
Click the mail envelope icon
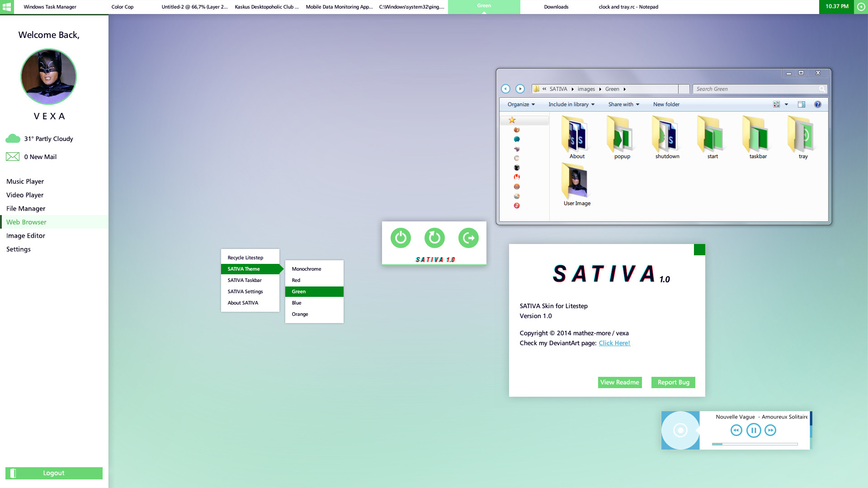coord(13,157)
